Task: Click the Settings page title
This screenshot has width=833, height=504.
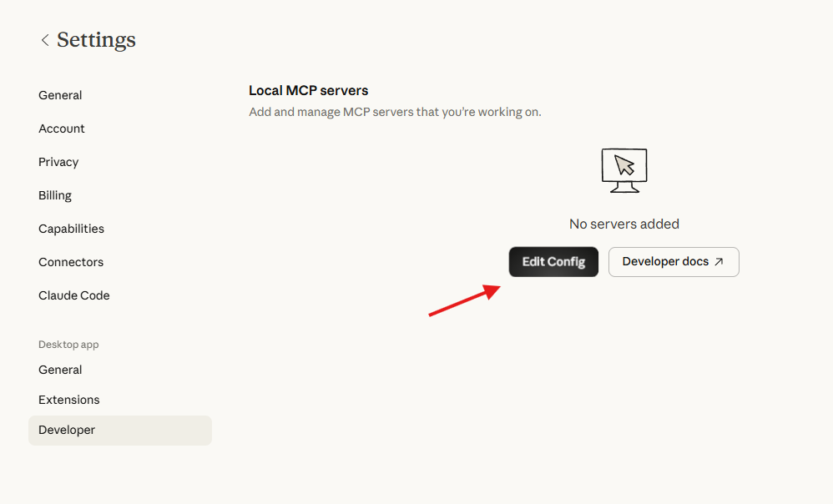Action: [x=96, y=39]
